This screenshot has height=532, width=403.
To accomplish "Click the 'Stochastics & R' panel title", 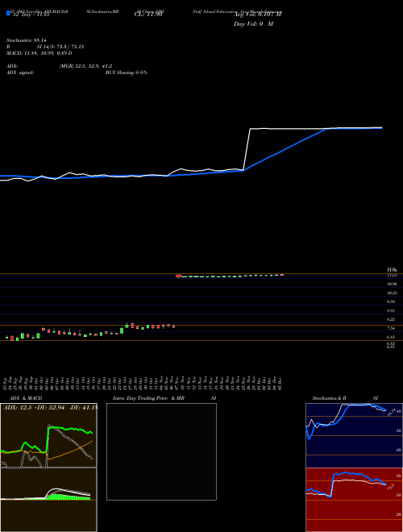I will 329,398.
